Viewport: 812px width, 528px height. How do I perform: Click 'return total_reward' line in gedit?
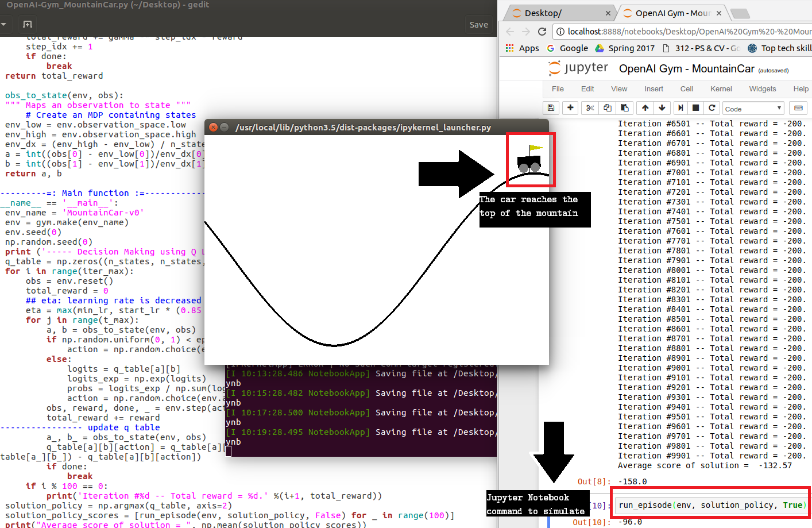click(x=54, y=76)
